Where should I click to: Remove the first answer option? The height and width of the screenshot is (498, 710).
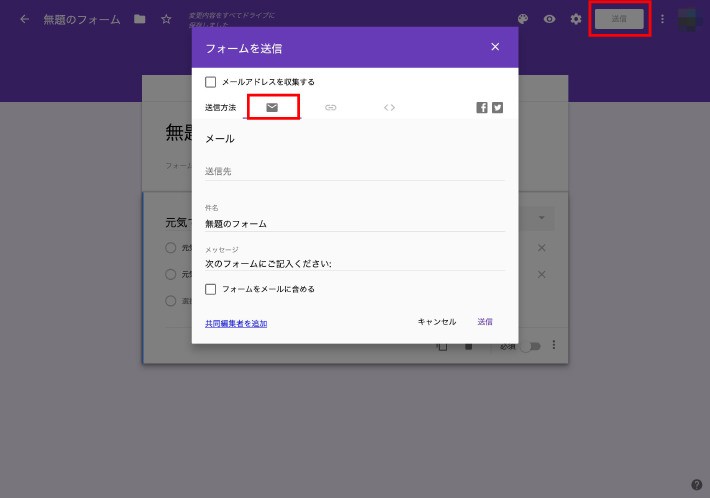coord(542,248)
